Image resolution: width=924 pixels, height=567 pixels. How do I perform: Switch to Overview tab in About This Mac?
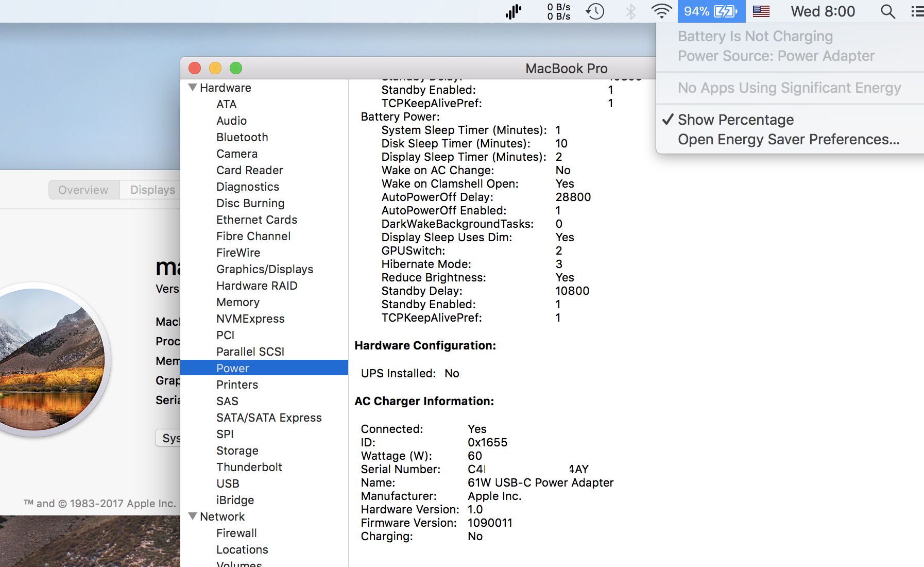pyautogui.click(x=83, y=190)
